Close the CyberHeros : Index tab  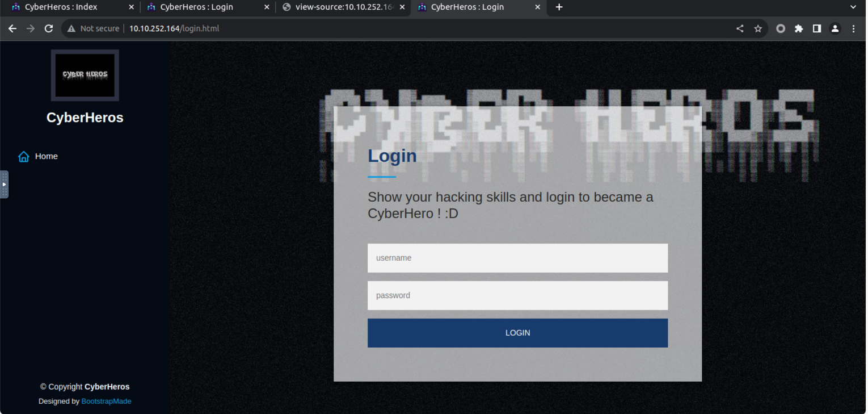132,7
